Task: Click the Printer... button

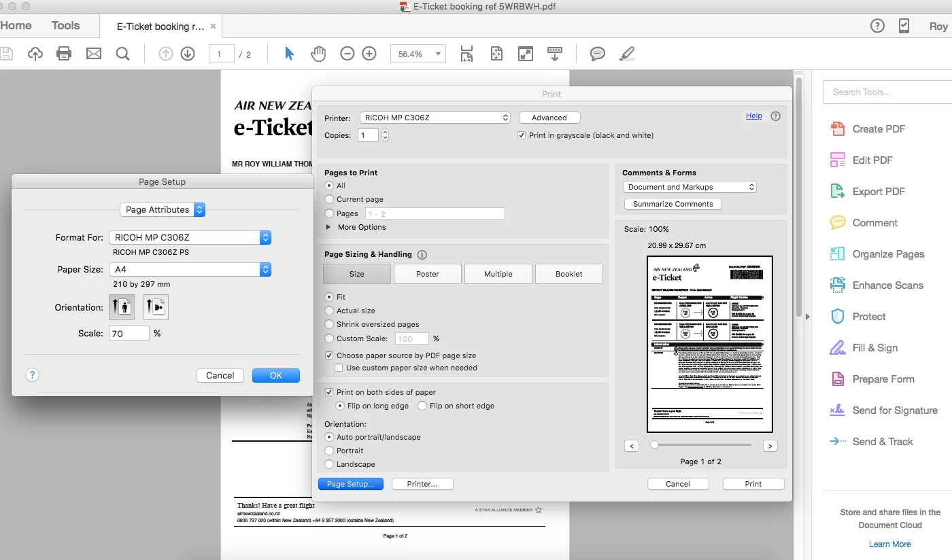Action: pyautogui.click(x=422, y=484)
